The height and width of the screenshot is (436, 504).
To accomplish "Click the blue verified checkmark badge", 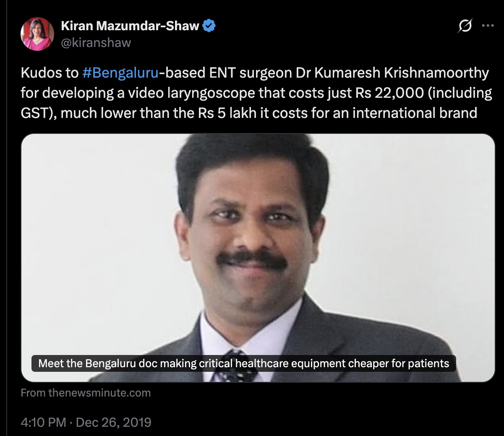I will pos(209,26).
